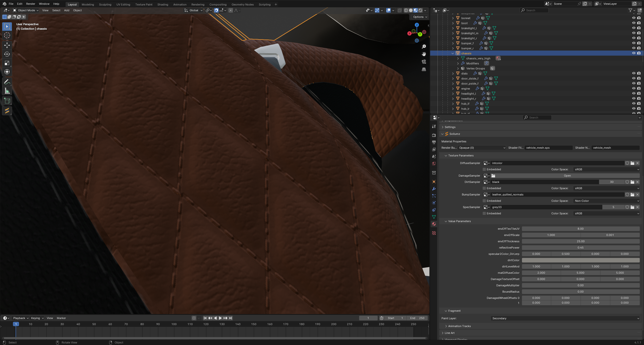Click the reflectivePower value field
Viewport: 644px width, 345px height.
pos(580,248)
